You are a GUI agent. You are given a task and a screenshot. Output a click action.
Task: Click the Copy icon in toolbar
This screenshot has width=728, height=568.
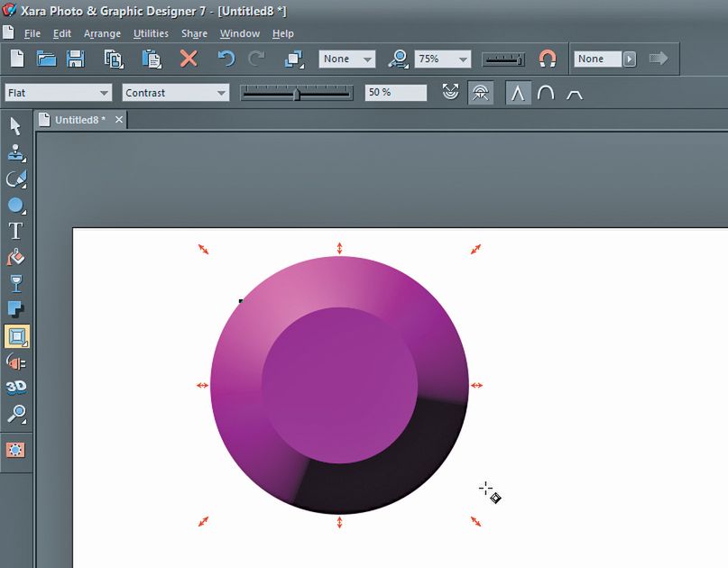click(x=114, y=60)
